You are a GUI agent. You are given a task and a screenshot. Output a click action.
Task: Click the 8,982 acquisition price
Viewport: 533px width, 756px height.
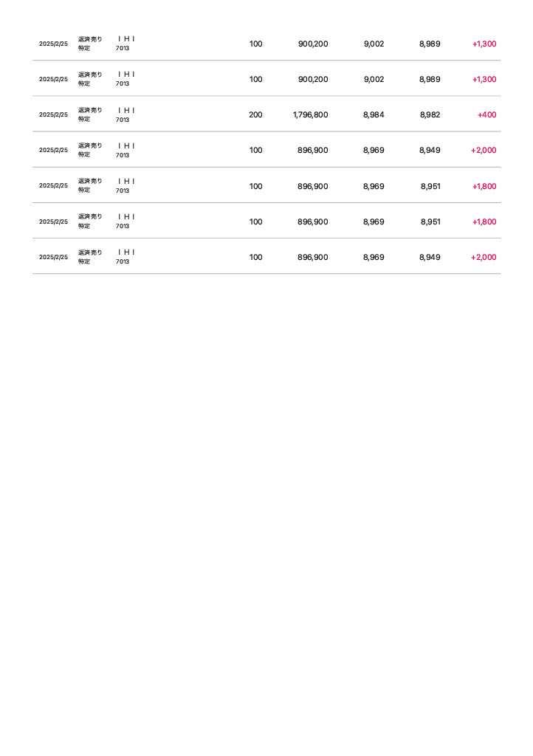[430, 115]
